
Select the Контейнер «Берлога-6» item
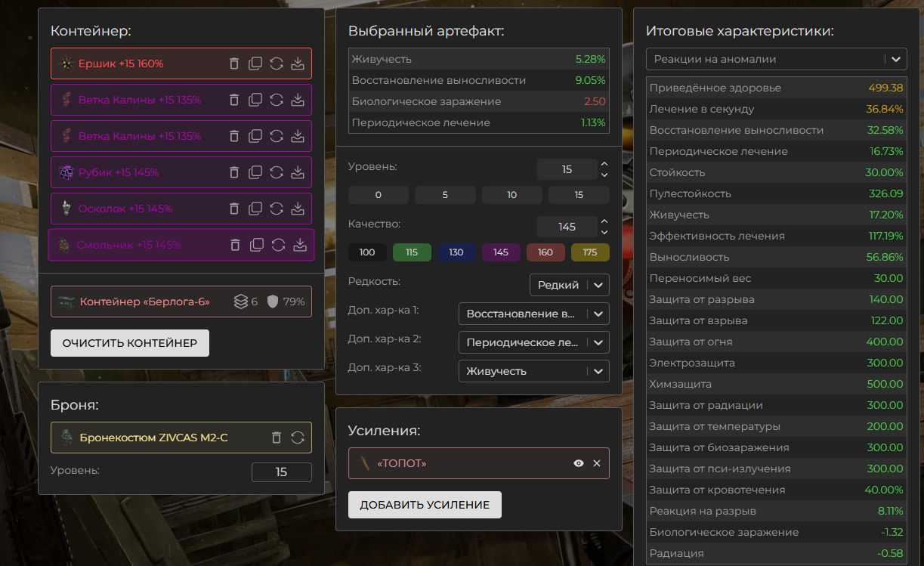coord(144,302)
